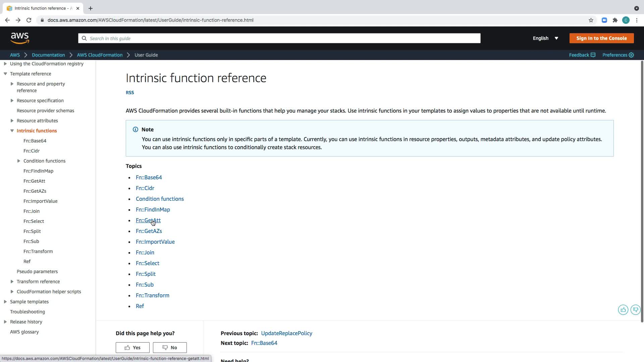Screen dimensions: 644x362
Task: Click the thumbs-up feedback icon at right edge
Action: click(623, 310)
